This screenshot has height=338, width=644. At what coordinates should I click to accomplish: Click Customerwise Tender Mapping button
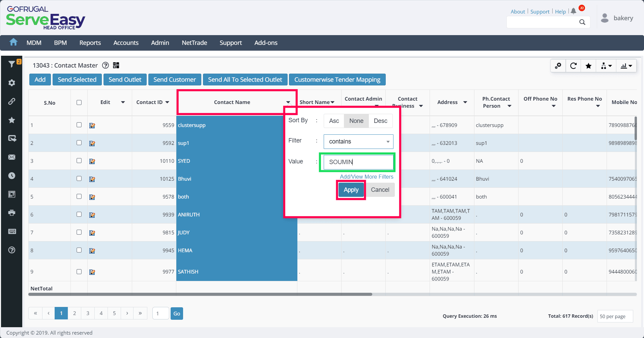click(x=337, y=80)
